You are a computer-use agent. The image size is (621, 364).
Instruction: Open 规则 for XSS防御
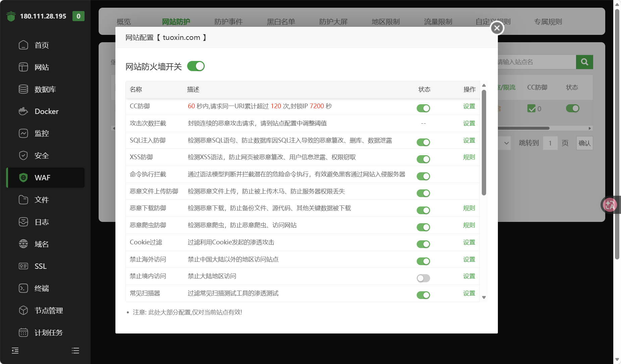point(469,157)
